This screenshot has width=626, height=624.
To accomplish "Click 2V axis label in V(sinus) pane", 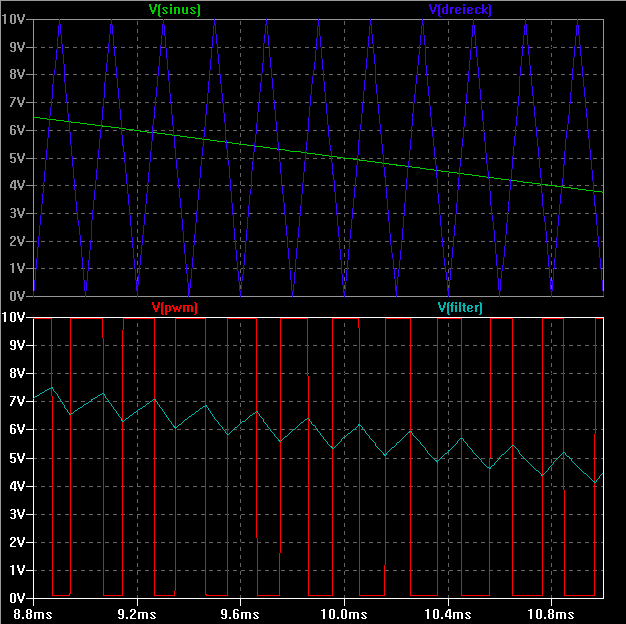I will [x=17, y=241].
